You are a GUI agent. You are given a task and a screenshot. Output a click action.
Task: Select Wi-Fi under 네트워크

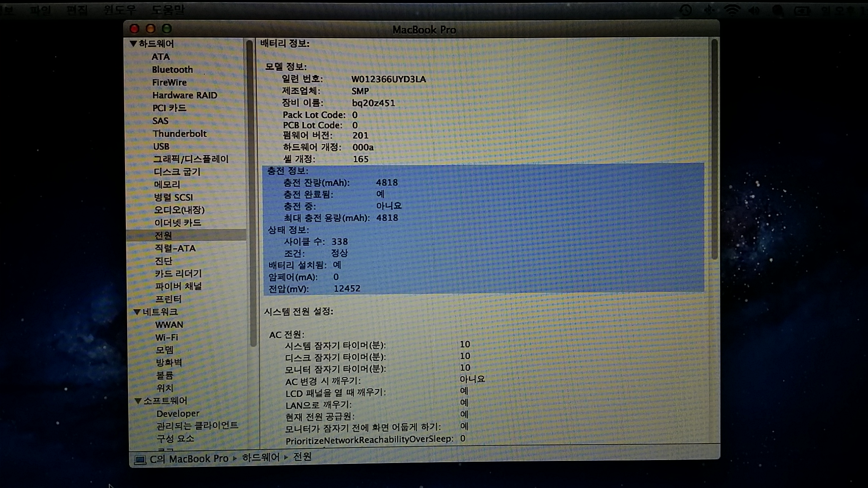click(167, 338)
